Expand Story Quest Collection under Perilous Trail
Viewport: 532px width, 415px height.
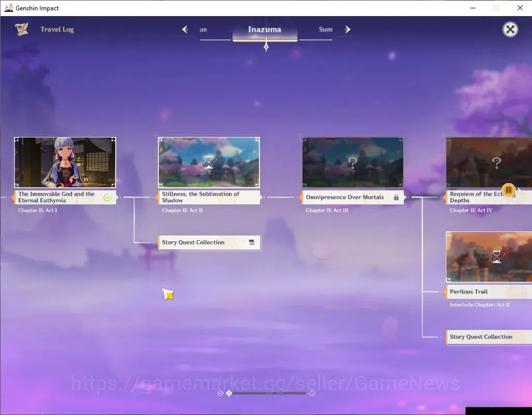pos(488,337)
